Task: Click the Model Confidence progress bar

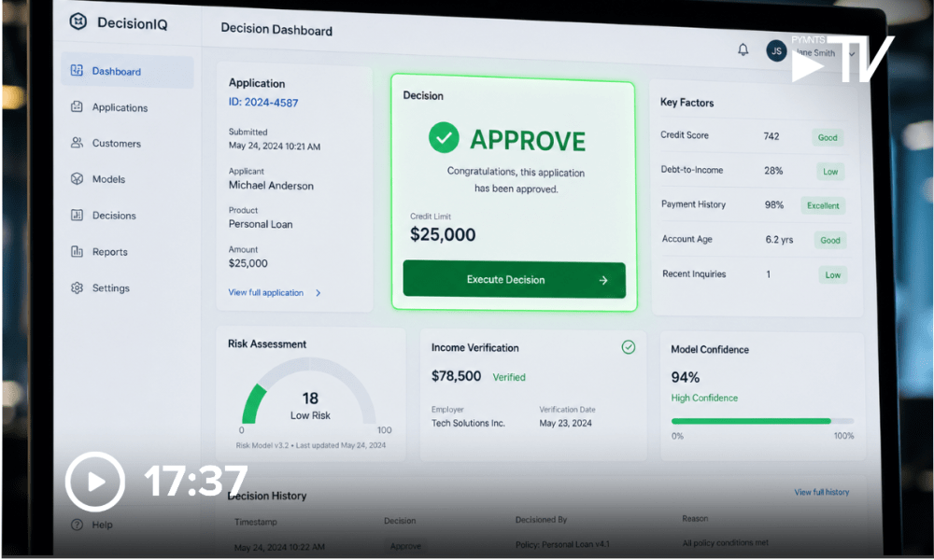Action: point(762,421)
